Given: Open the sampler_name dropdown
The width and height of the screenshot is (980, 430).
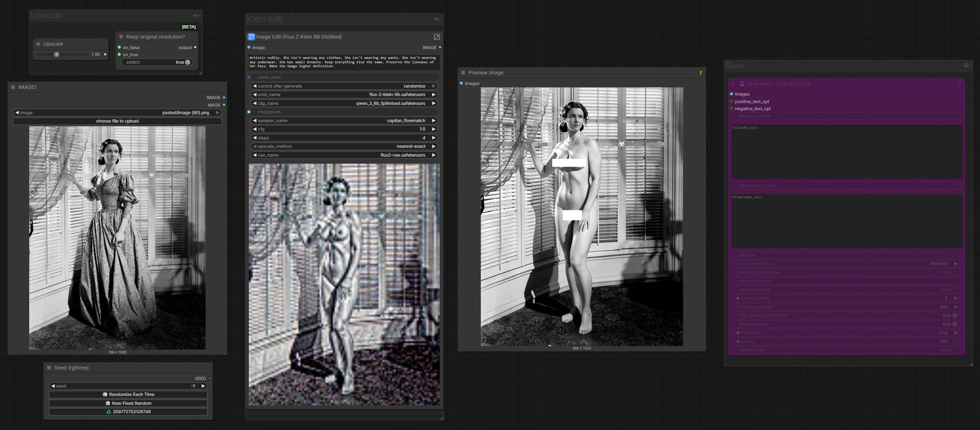Looking at the screenshot, I should pyautogui.click(x=344, y=121).
